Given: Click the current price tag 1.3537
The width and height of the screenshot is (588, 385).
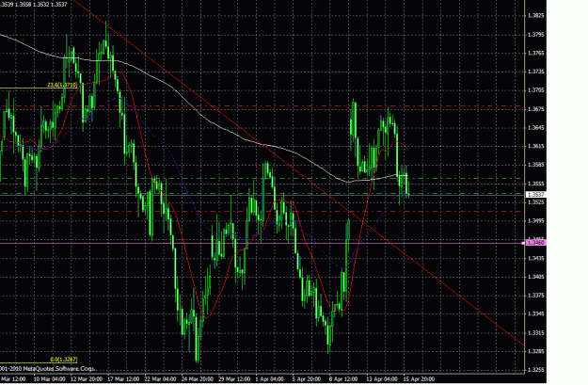Looking at the screenshot, I should [x=536, y=194].
